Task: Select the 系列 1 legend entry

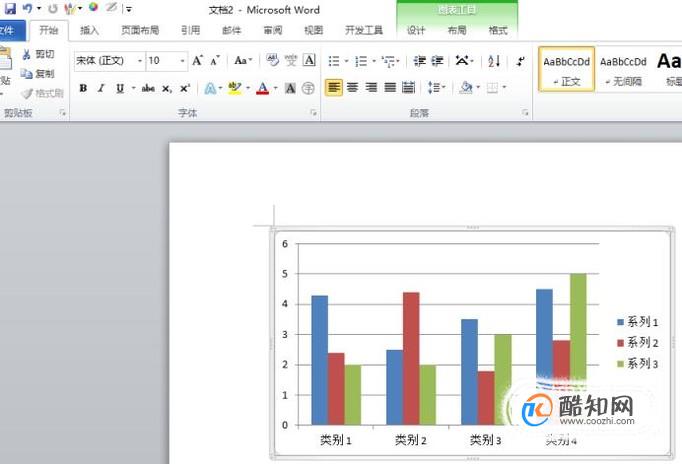Action: (638, 322)
